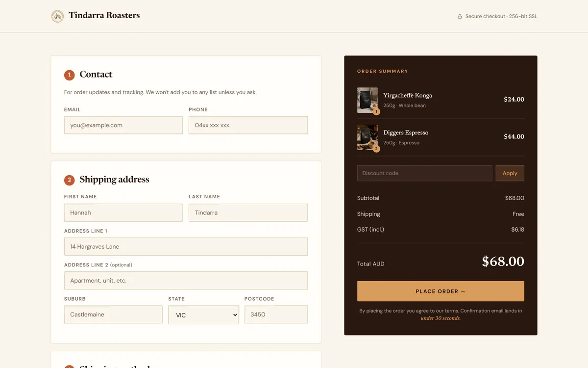Click the Shipping value Free
The height and width of the screenshot is (368, 588).
(x=518, y=214)
